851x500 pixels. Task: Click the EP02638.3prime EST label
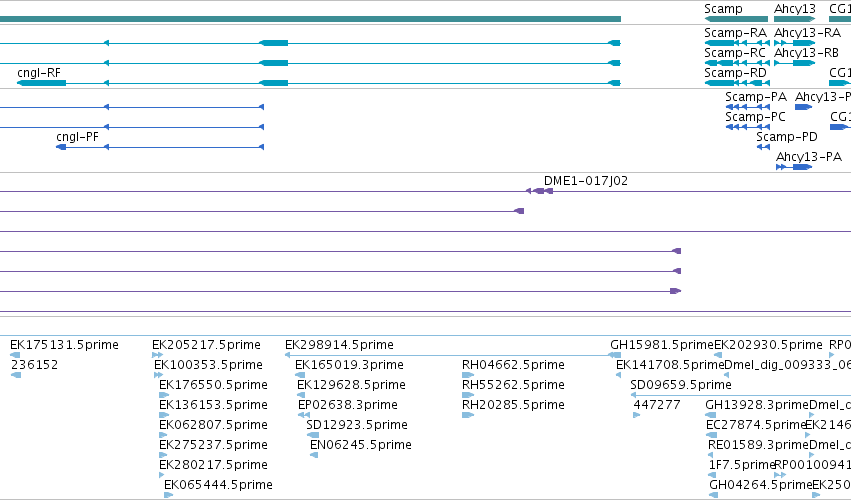coord(347,405)
